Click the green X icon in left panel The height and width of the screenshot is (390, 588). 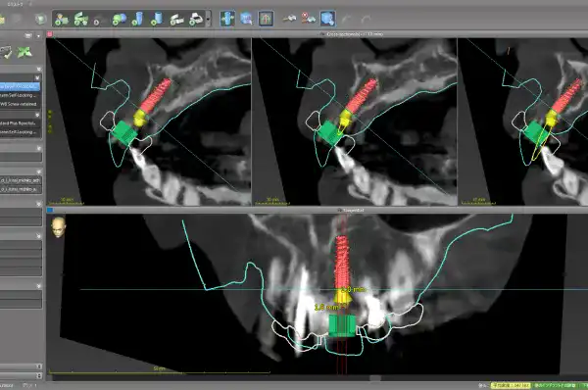click(24, 52)
